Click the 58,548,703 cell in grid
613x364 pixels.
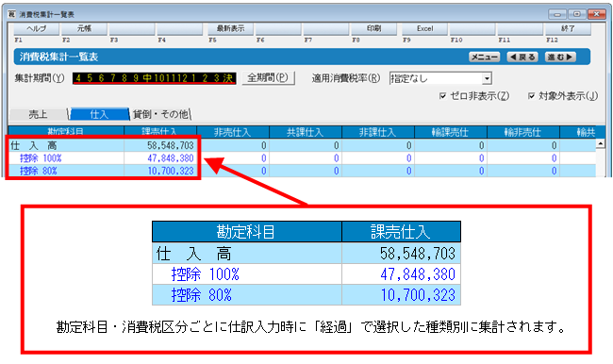[160, 145]
